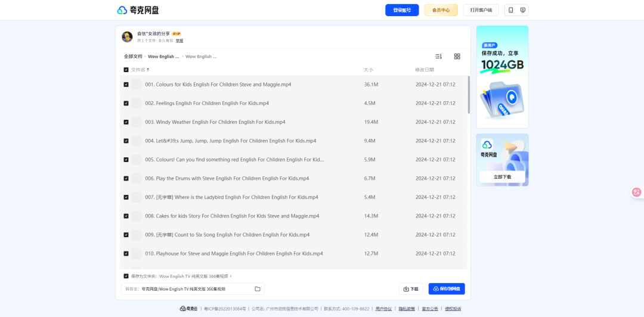
Task: Click 立即下载 in the sidebar ad
Action: pos(502,177)
